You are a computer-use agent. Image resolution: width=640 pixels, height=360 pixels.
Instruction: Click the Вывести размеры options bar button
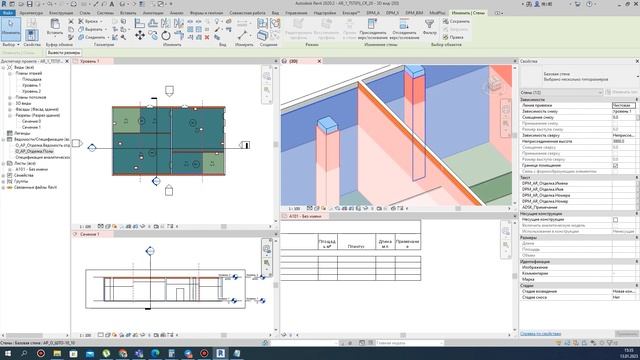click(x=64, y=53)
